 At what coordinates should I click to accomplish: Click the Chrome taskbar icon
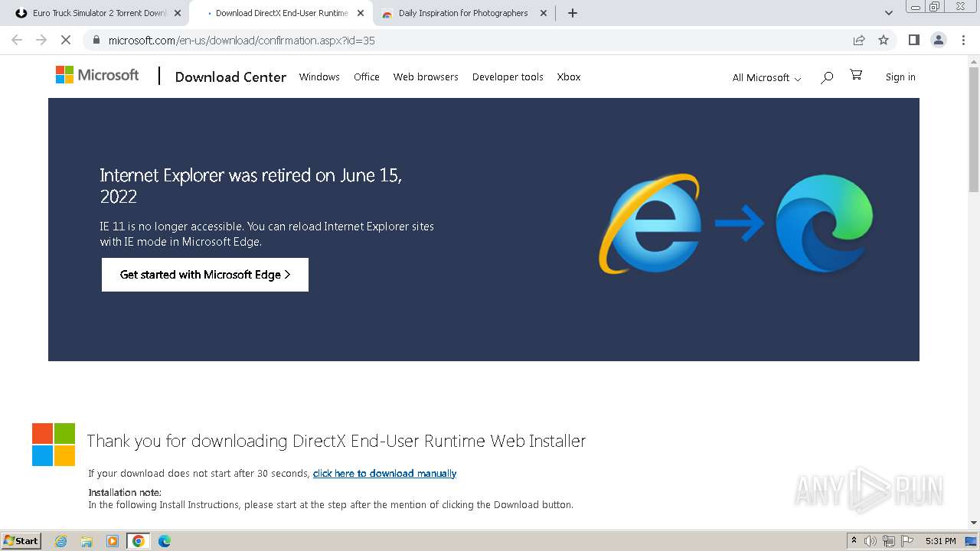pyautogui.click(x=138, y=541)
